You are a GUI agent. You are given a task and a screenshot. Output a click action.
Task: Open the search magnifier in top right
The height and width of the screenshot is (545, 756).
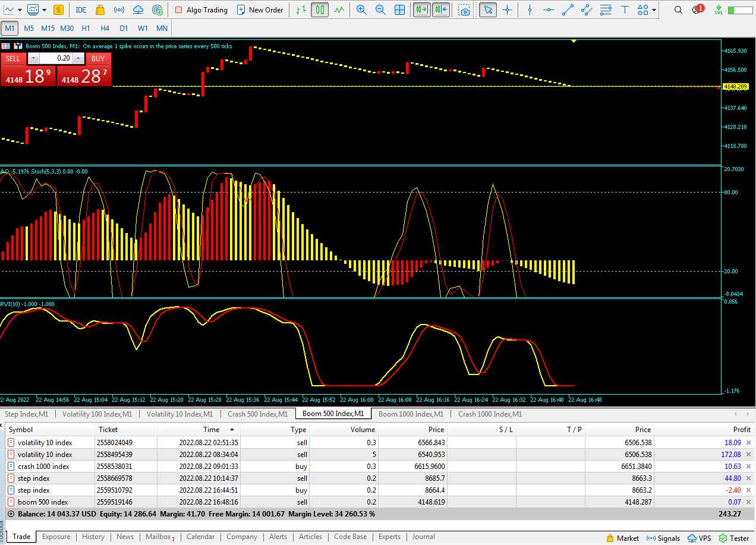pos(679,10)
